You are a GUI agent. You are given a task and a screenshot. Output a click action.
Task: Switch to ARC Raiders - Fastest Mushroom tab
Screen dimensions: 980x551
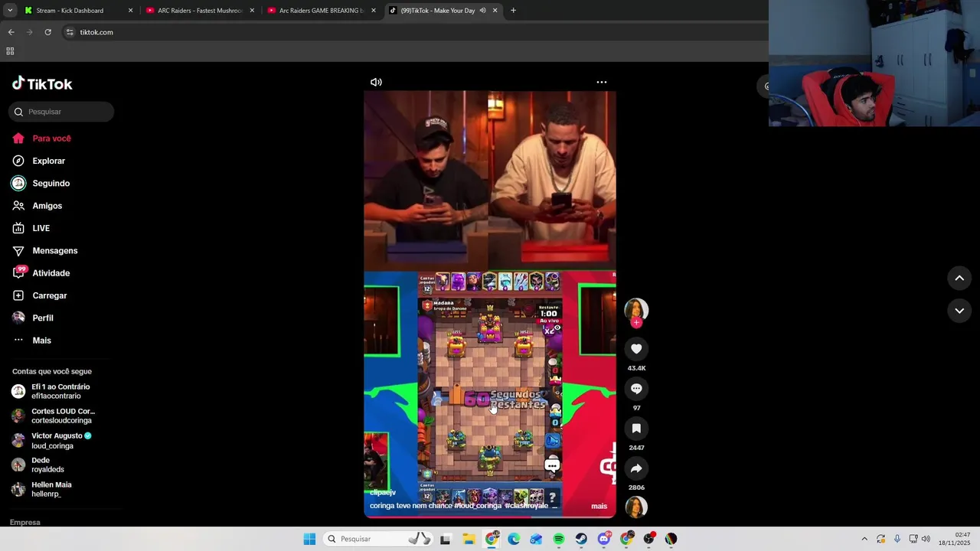(x=200, y=11)
